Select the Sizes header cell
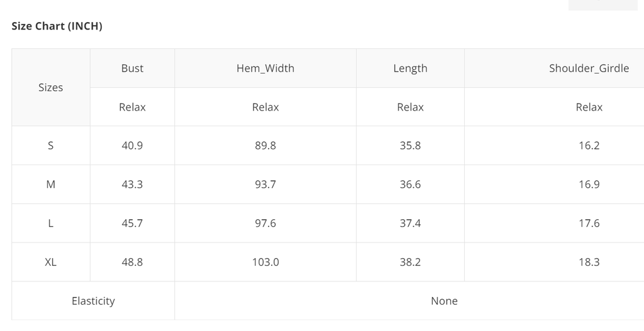 coord(51,88)
